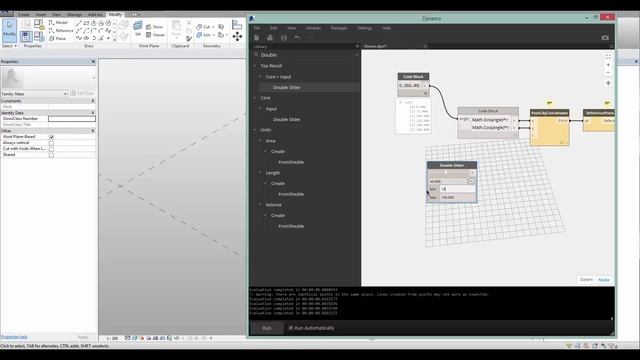Click the Reference line tool in Draw panel
Viewport: 640px width, 360px height.
pos(61,30)
